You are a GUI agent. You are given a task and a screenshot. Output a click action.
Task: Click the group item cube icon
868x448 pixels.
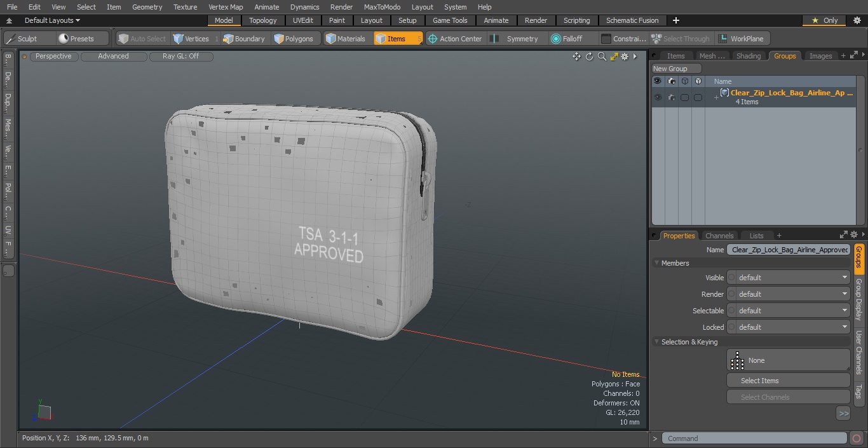point(724,93)
